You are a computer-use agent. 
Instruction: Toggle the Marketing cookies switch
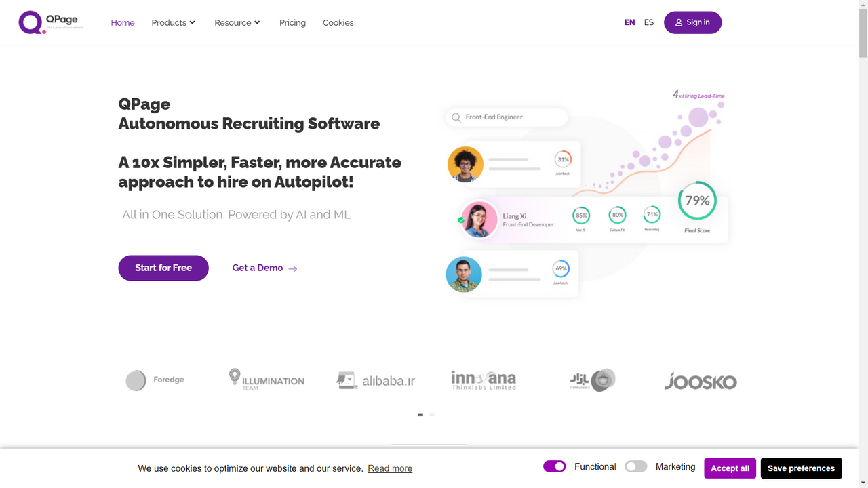(x=636, y=466)
